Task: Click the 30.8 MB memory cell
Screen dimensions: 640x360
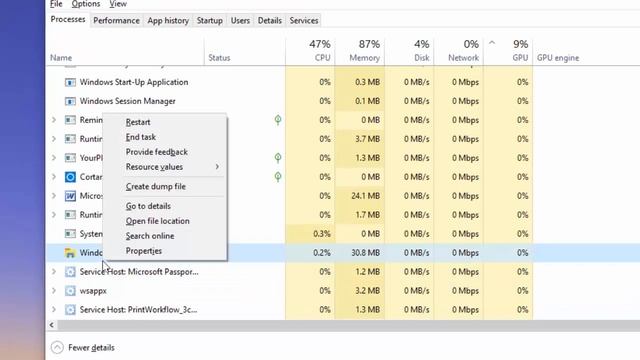Action: tap(360, 253)
